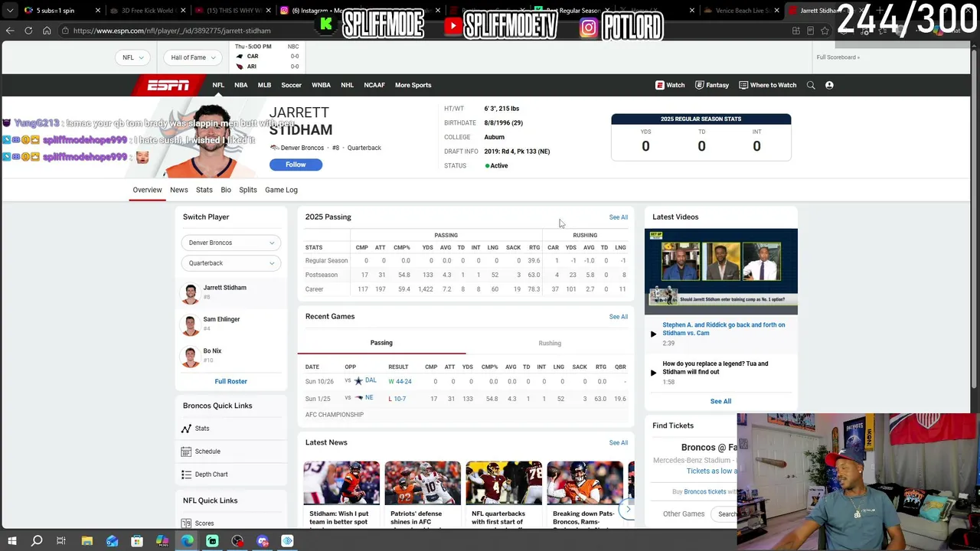Viewport: 980px width, 551px height.
Task: Open File Explorer from the taskbar
Action: pyautogui.click(x=87, y=541)
